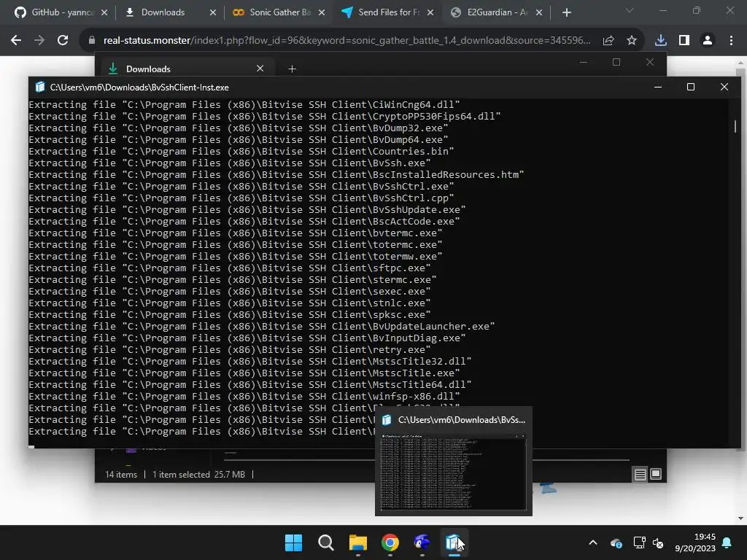Click preview title C:\Users\vm6\Downloads\BvSs...
Image resolution: width=747 pixels, height=560 pixels.
(x=462, y=420)
